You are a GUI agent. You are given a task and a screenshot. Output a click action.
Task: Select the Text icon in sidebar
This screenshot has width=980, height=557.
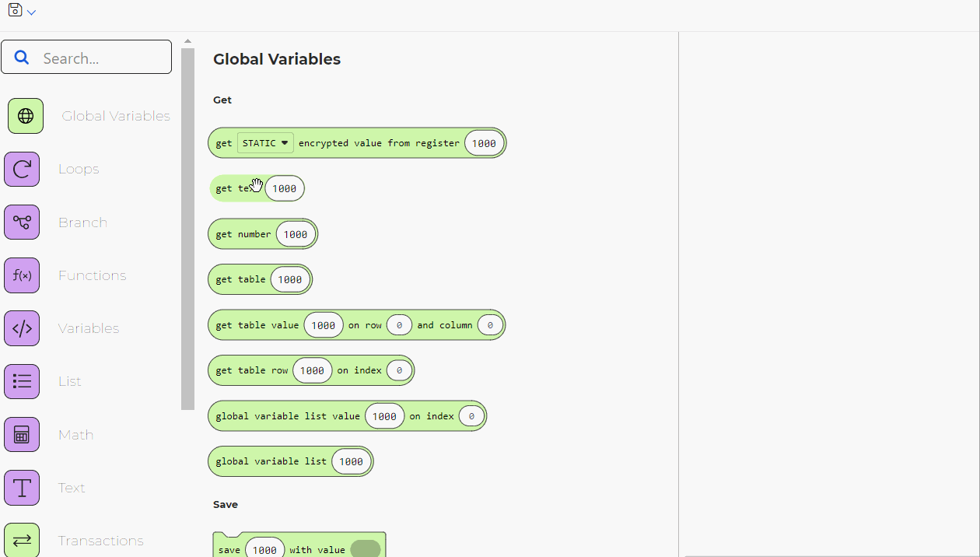[22, 487]
